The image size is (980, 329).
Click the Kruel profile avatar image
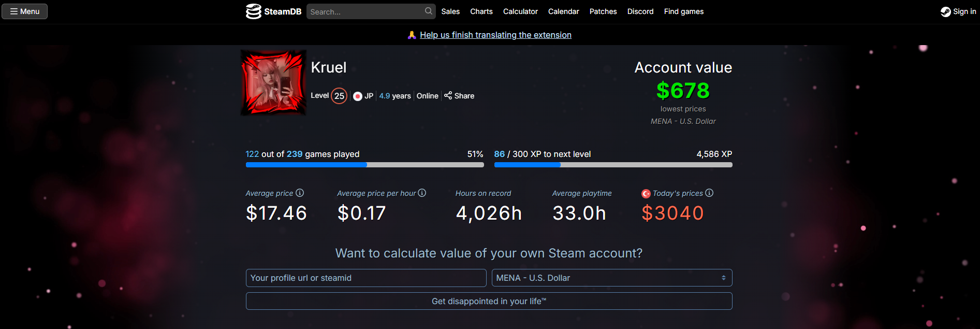click(273, 82)
